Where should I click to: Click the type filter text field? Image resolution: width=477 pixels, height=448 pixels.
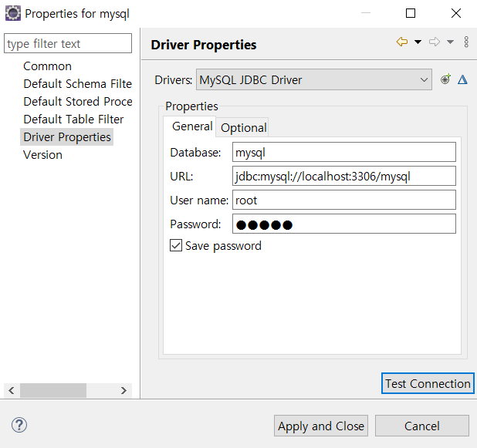coord(68,43)
